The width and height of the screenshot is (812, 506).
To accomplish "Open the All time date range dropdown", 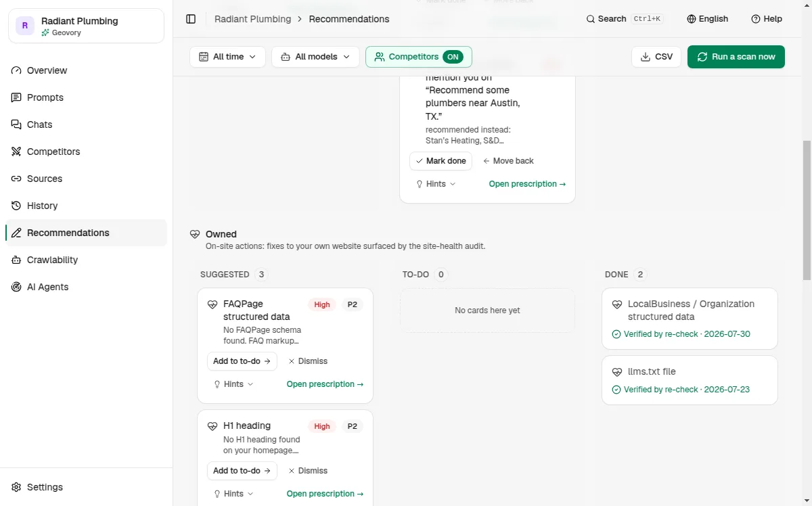I will click(227, 57).
